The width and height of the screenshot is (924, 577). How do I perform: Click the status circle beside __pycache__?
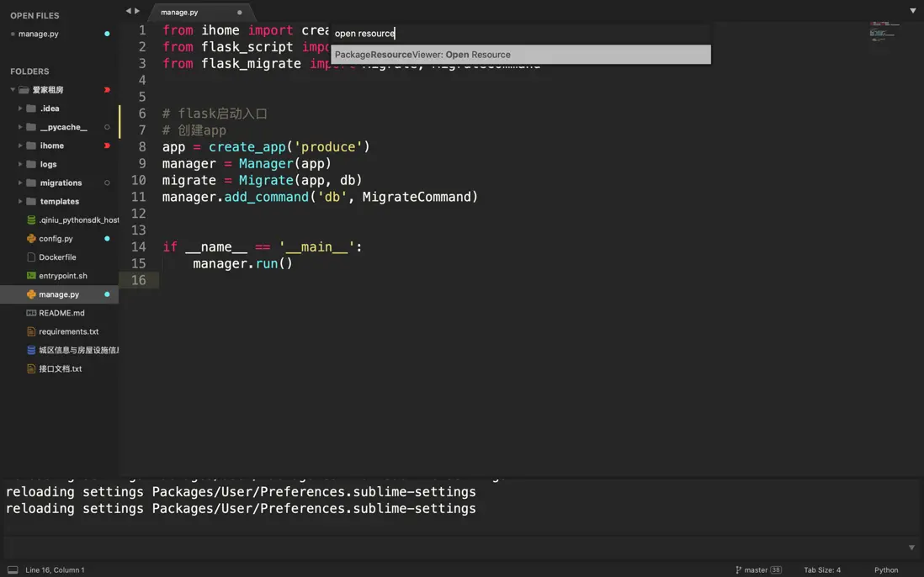107,126
